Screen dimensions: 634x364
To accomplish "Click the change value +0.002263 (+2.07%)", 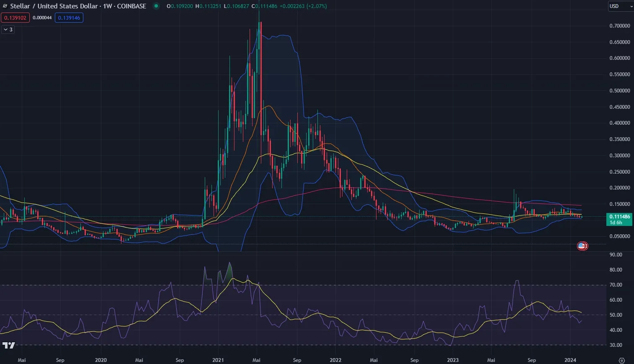I will 304,6.
